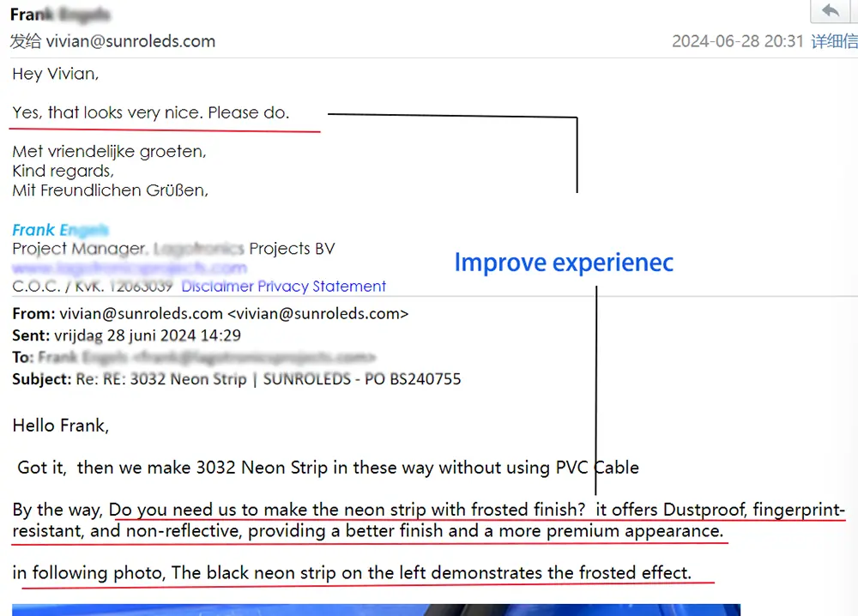Open the photo thumbnail at the bottom

pos(376,610)
